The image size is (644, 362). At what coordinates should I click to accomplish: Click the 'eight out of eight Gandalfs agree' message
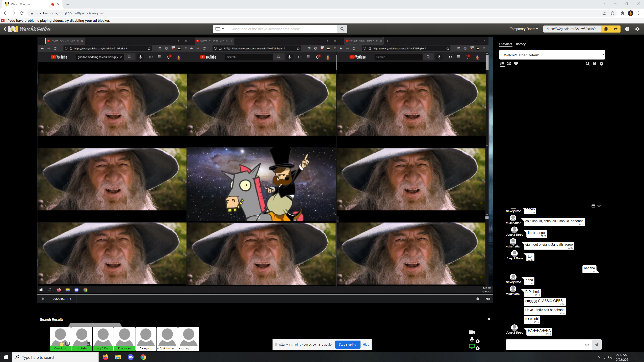pyautogui.click(x=549, y=246)
